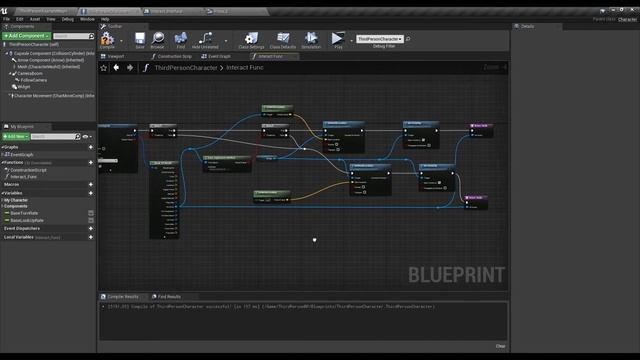The height and width of the screenshot is (360, 640).
Task: Collapse the CameraBoom component tree
Action: click(x=10, y=74)
